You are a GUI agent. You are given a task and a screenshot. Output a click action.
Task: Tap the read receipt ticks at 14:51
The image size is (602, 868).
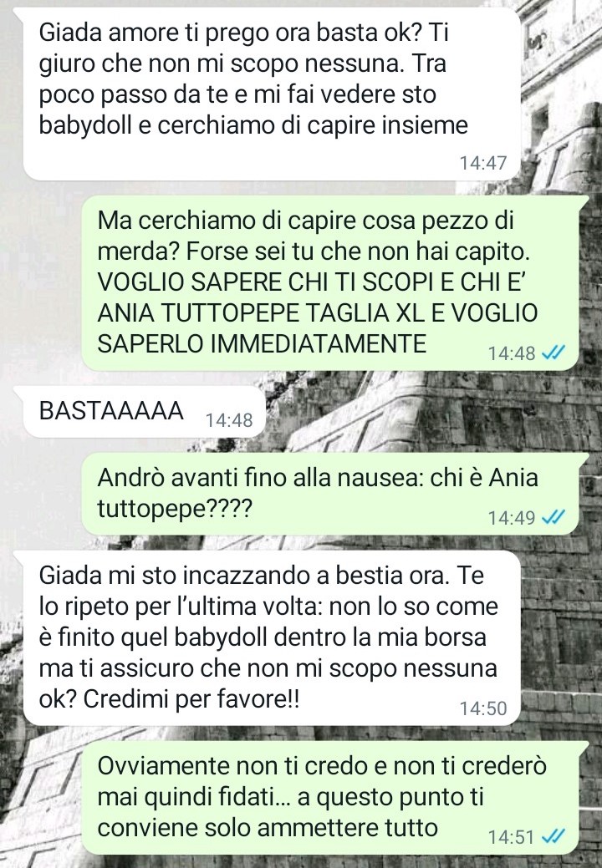tap(553, 836)
